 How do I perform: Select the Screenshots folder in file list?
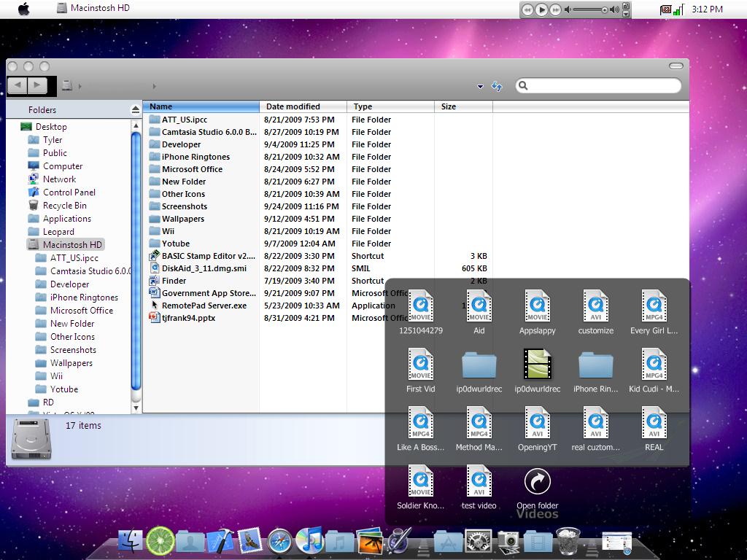tap(178, 206)
